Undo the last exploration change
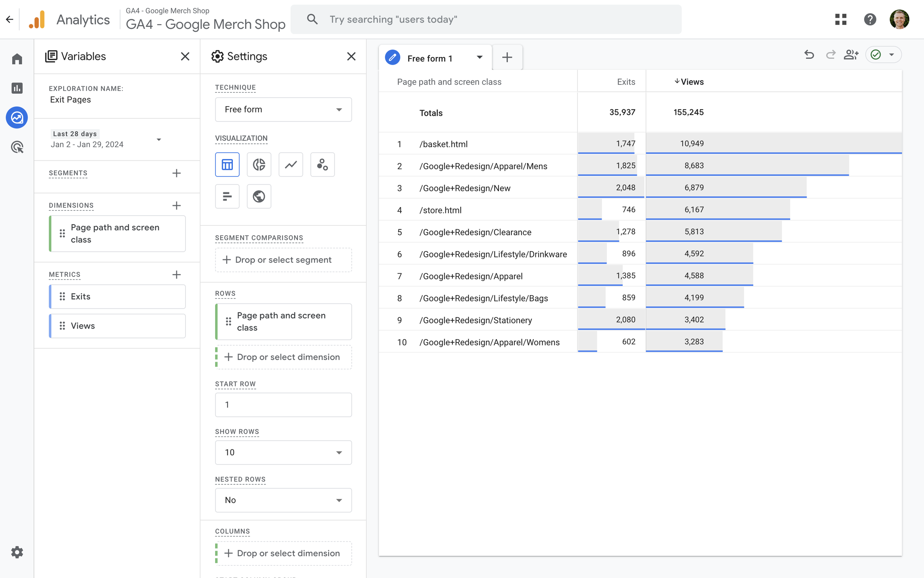Viewport: 924px width, 578px height. [809, 55]
